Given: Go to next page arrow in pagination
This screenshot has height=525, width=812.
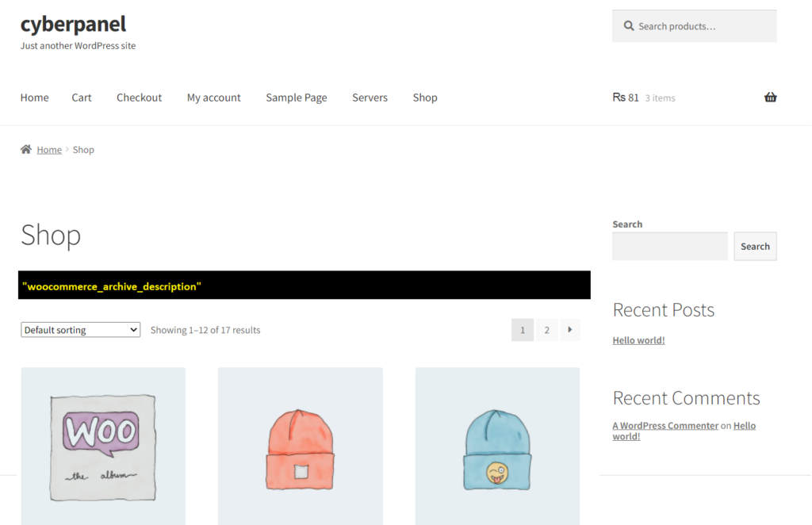Looking at the screenshot, I should (x=569, y=330).
